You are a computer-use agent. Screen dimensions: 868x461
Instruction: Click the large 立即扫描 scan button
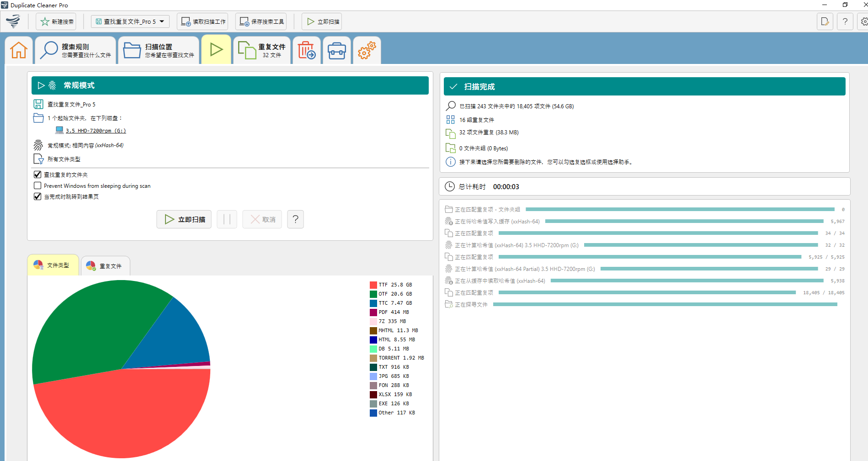click(x=184, y=219)
